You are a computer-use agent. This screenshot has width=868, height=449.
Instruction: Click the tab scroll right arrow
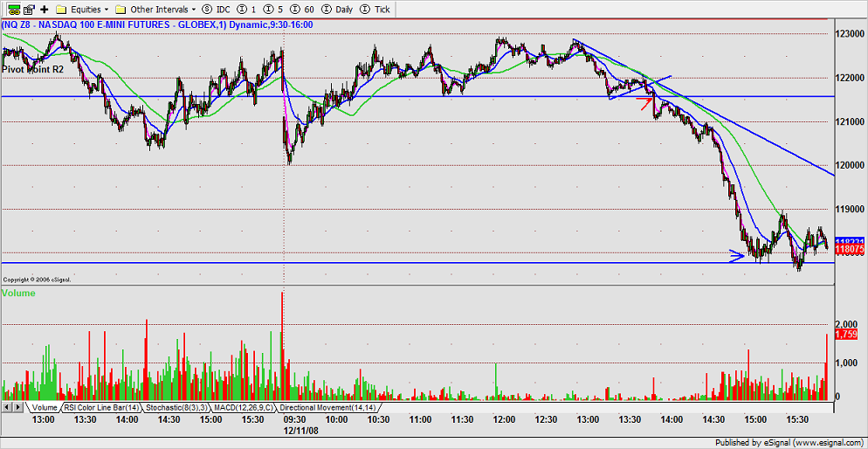(17, 407)
